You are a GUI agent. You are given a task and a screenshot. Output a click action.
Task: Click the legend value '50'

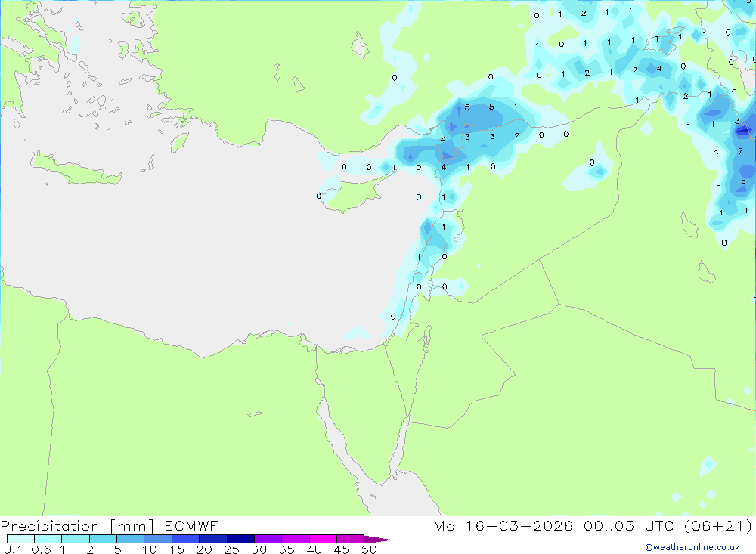[x=370, y=549]
